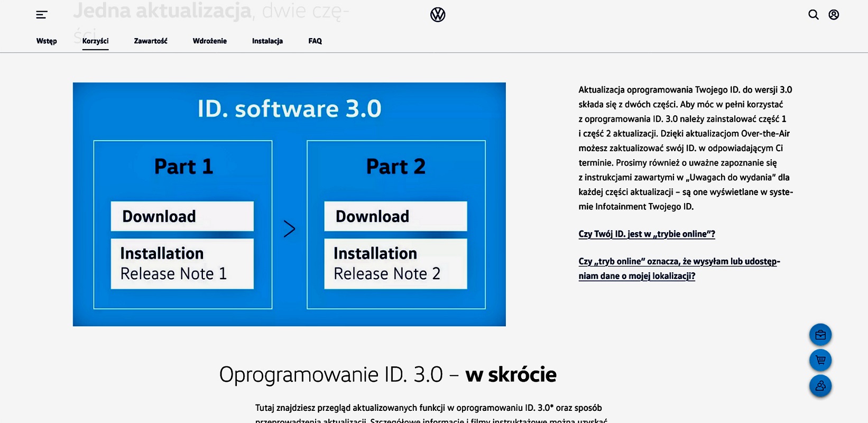The image size is (868, 423).
Task: Open the 'Czy Twój ID. jest w trybie online' link
Action: click(647, 234)
